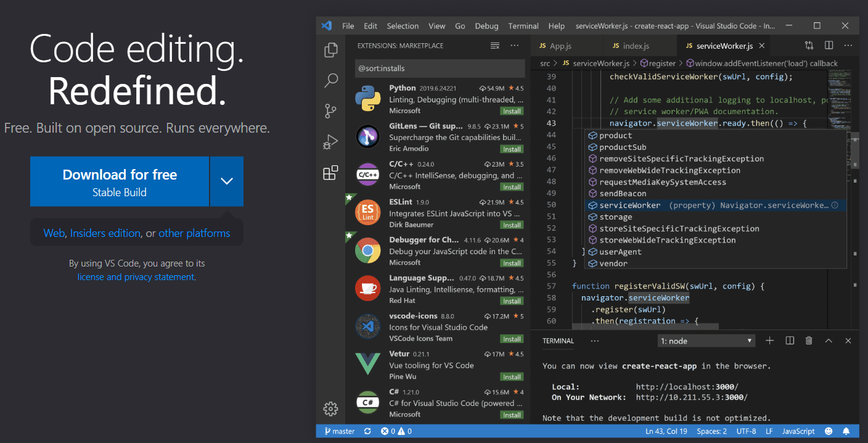Click the feedback smiley in status bar
This screenshot has height=443, width=868.
829,431
